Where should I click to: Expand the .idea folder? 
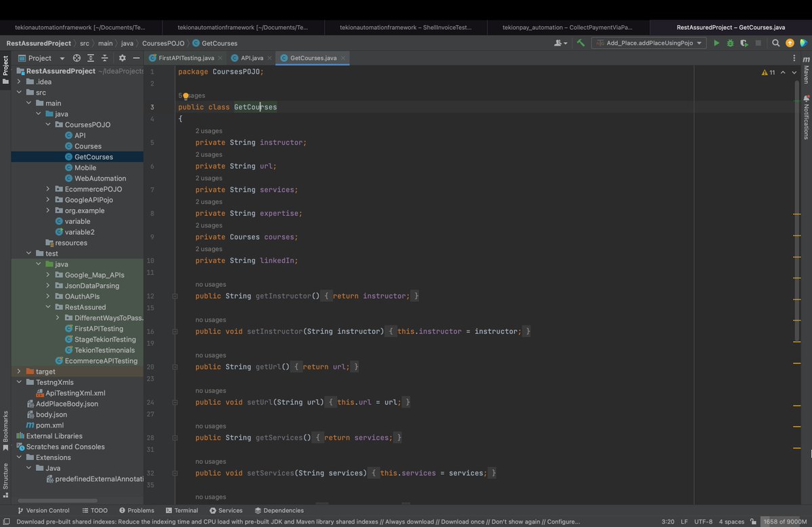pos(19,82)
